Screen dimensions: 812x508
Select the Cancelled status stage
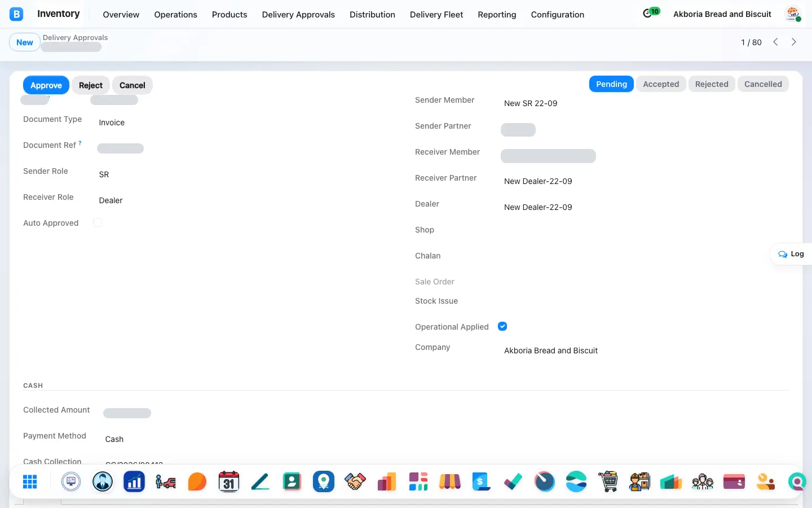[763, 84]
